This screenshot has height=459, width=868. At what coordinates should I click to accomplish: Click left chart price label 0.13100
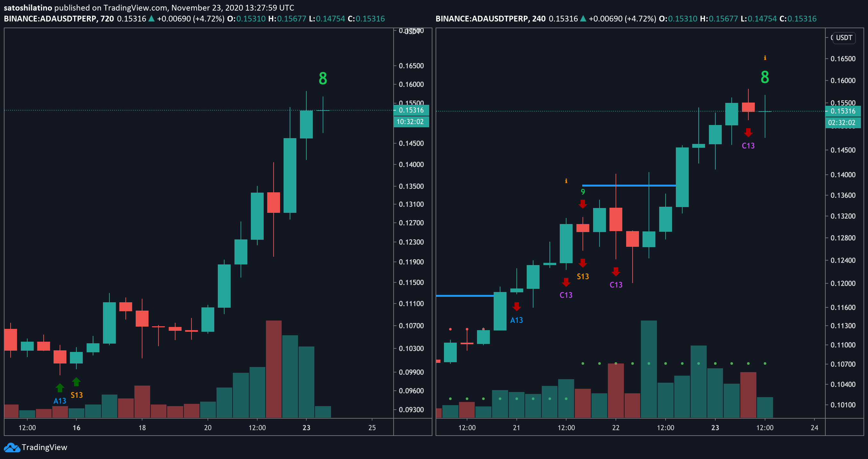[411, 204]
